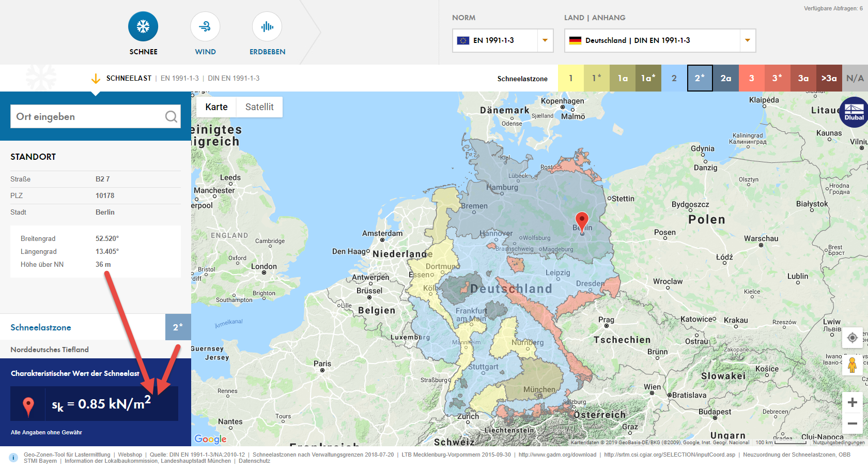The height and width of the screenshot is (469, 868).
Task: Click the Schneelastzone 2* badge in sidebar
Action: [x=178, y=327]
